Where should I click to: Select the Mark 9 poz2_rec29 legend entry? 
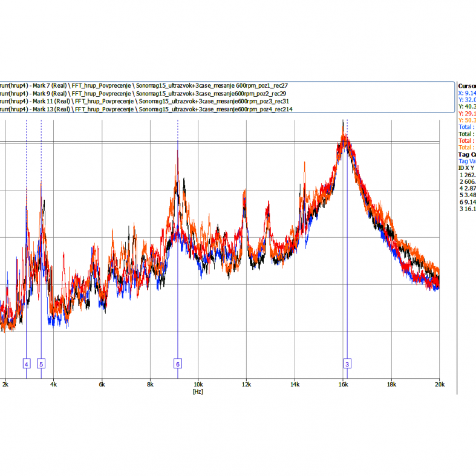pos(145,94)
